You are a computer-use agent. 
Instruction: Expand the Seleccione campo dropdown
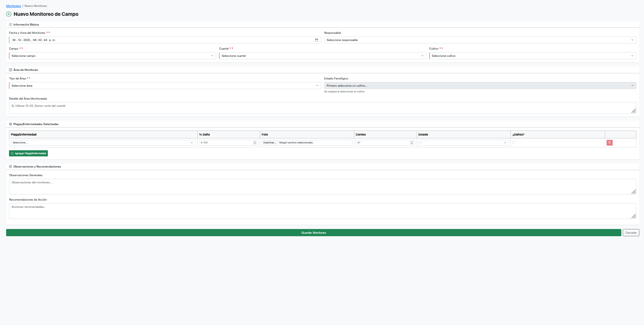pyautogui.click(x=113, y=56)
